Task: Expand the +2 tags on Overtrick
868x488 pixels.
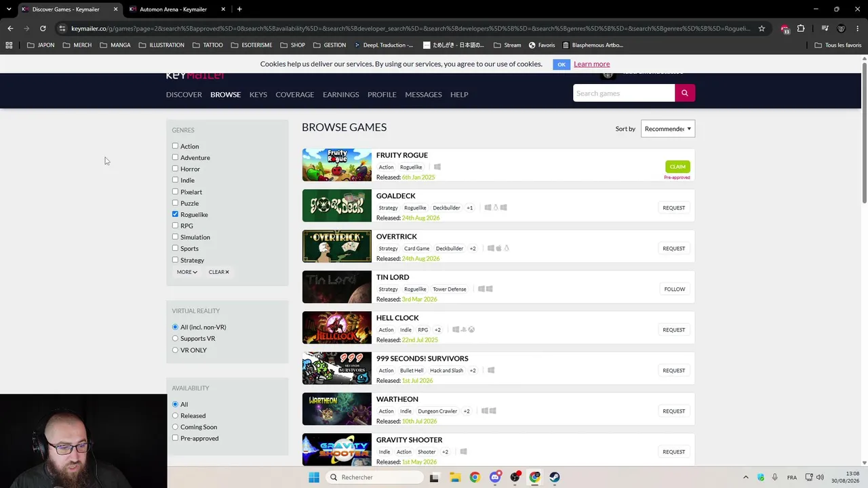Action: 473,249
